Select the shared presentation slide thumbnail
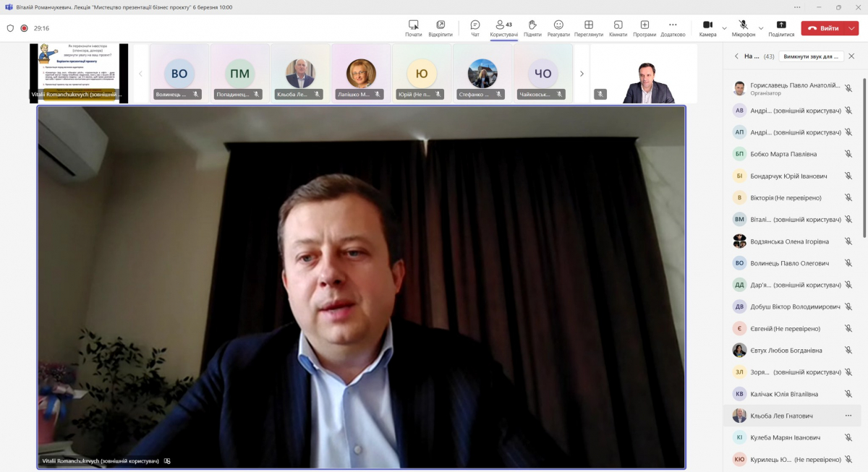This screenshot has width=868, height=472. click(79, 73)
